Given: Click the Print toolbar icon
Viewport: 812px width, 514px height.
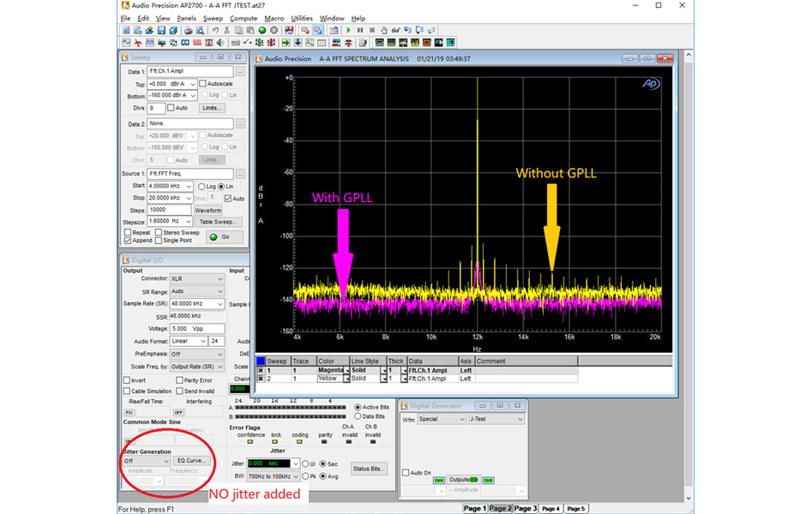Looking at the screenshot, I should click(189, 30).
